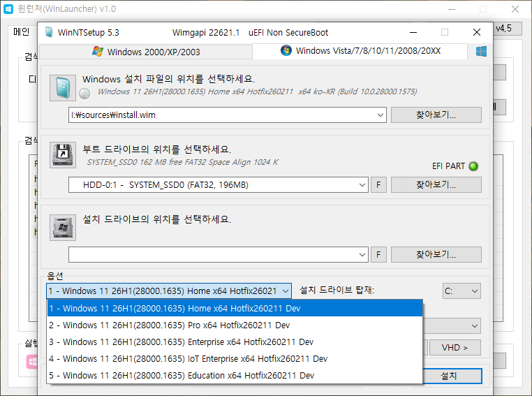Click the WinLauncher app icon in title bar

pos(8,9)
